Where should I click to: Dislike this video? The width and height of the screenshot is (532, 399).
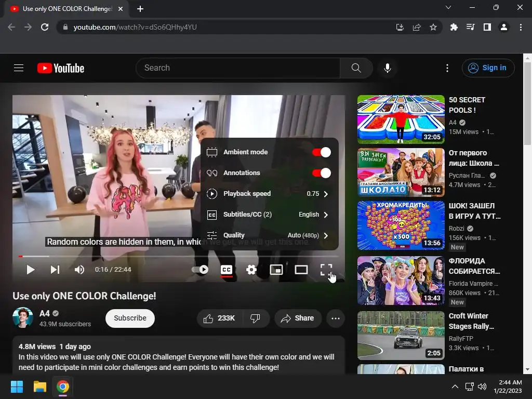click(x=256, y=318)
